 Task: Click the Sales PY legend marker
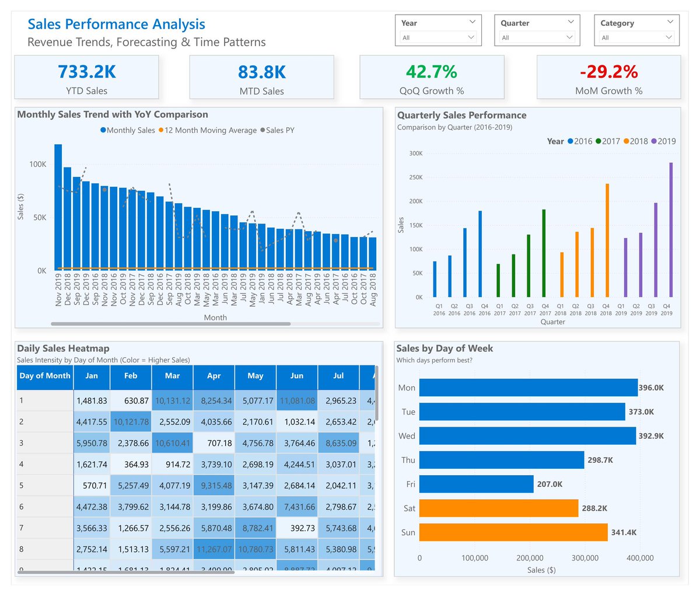point(262,130)
